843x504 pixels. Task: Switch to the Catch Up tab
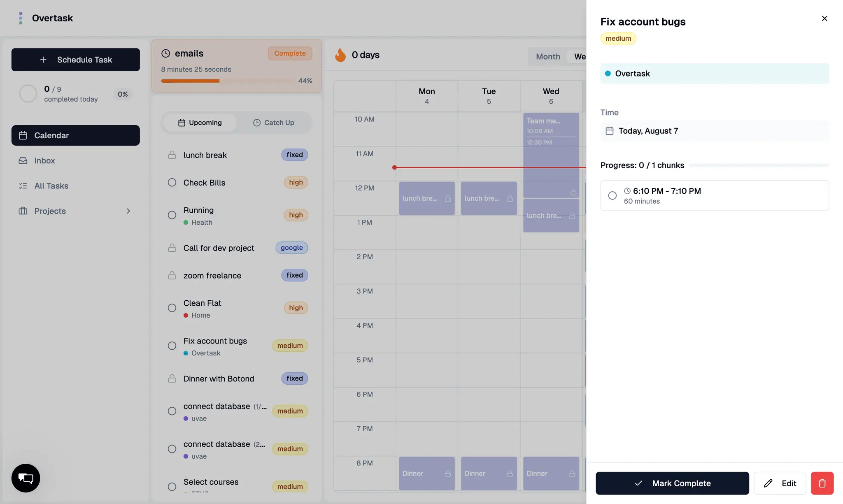click(x=274, y=123)
